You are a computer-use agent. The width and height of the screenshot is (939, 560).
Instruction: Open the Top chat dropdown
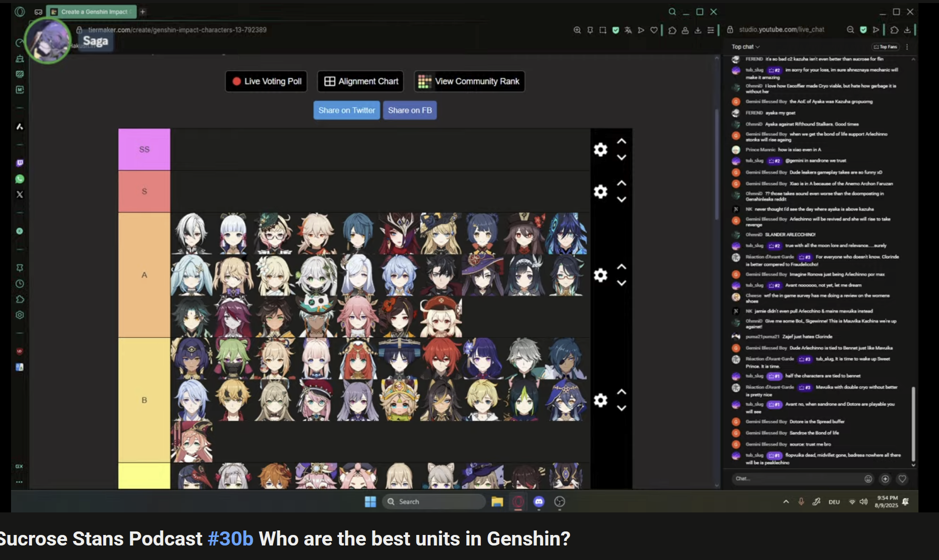[745, 47]
